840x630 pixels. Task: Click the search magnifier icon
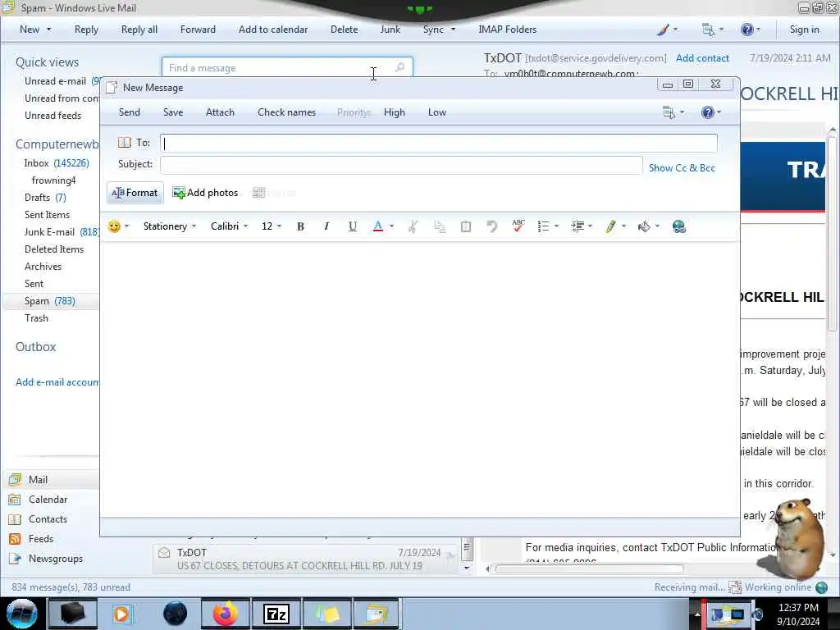(x=399, y=67)
